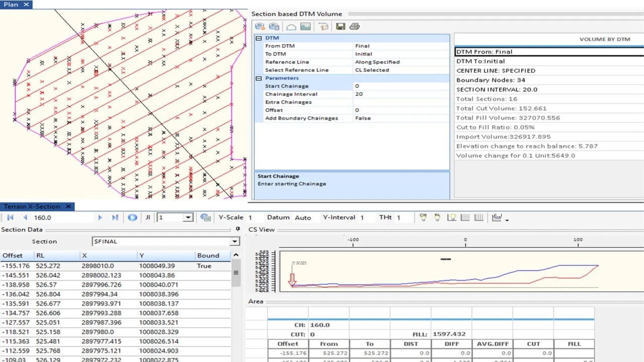Click the volume settings icon with gear
The image size is (644, 362).
pyautogui.click(x=260, y=27)
